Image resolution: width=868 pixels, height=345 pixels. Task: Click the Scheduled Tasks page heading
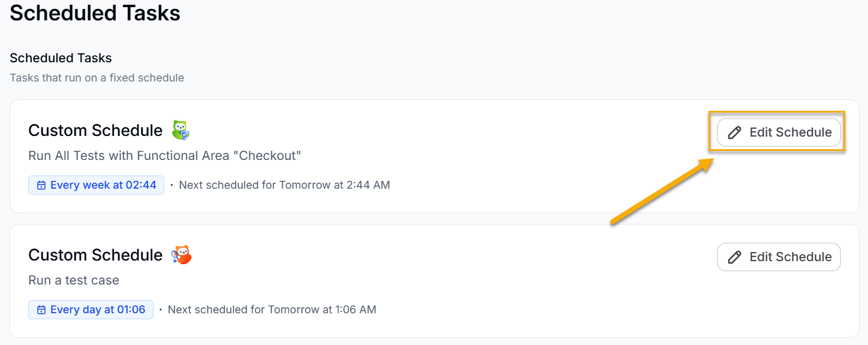(x=94, y=13)
